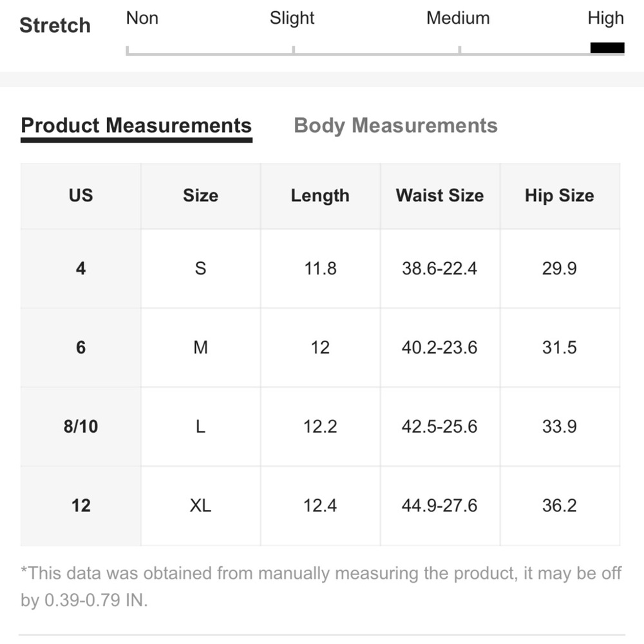
Task: Click the Slight stretch label
Action: (x=292, y=18)
